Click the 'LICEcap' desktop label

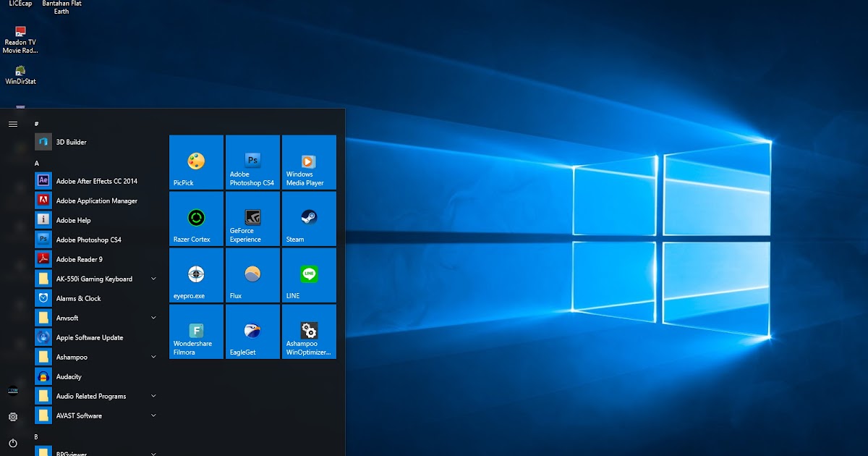(x=20, y=4)
